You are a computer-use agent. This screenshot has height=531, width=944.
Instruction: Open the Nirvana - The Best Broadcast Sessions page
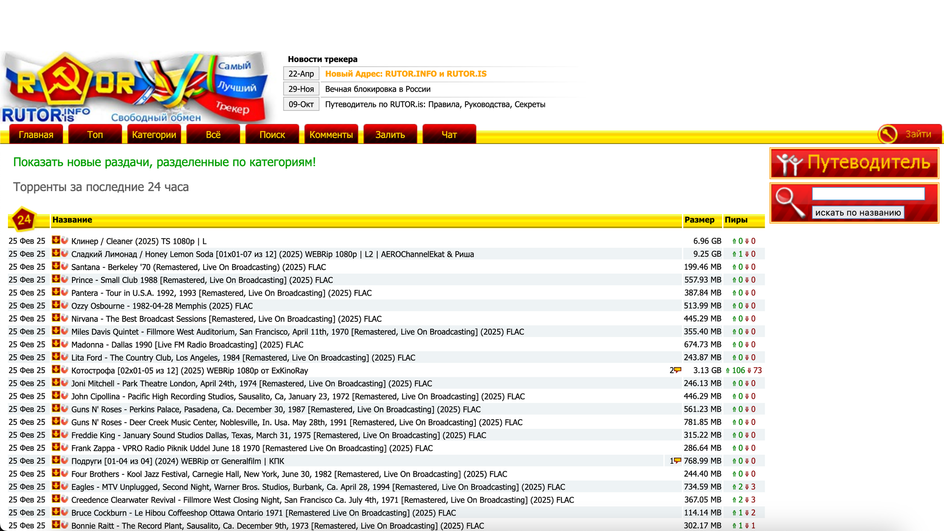coord(226,318)
